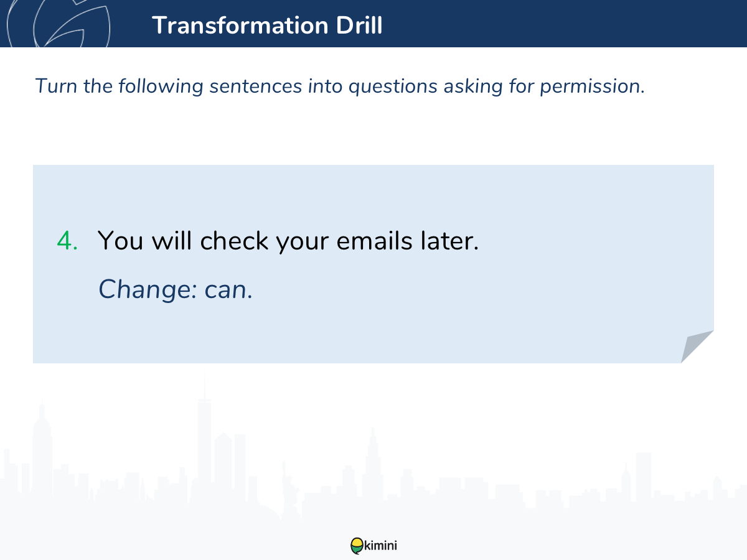This screenshot has height=560, width=747.
Task: Click the green number 4
Action: [x=67, y=241]
